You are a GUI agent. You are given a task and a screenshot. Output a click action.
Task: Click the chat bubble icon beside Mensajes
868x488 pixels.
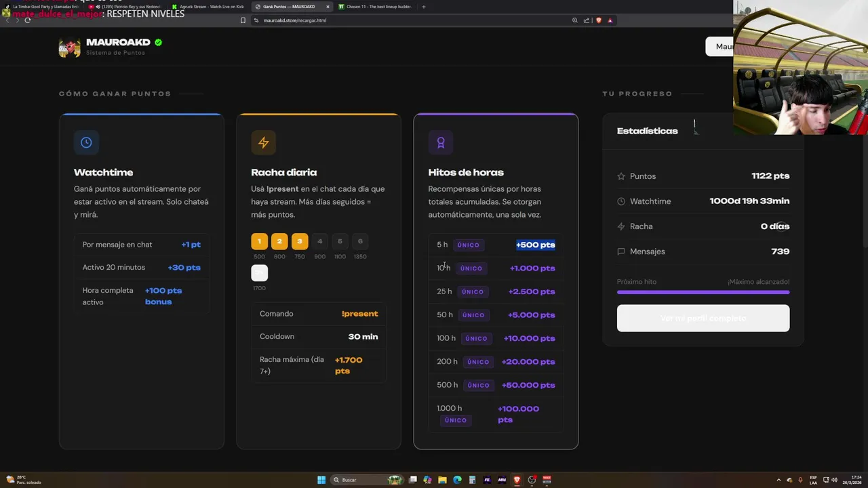pyautogui.click(x=621, y=251)
